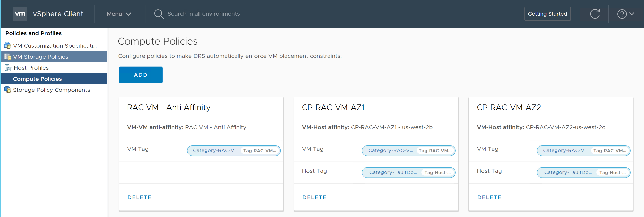Delete the CP-RAC-VM-AZ2 policy
The image size is (644, 217).
point(489,197)
